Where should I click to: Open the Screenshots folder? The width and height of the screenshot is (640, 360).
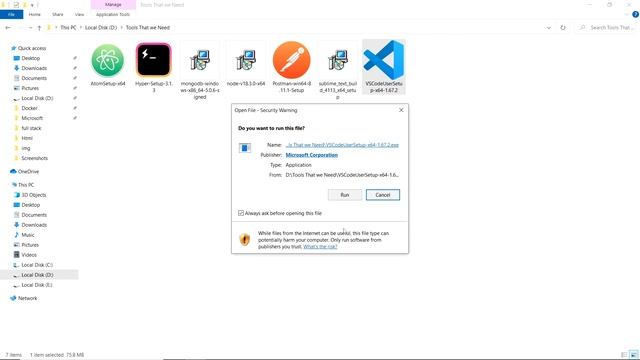[34, 158]
